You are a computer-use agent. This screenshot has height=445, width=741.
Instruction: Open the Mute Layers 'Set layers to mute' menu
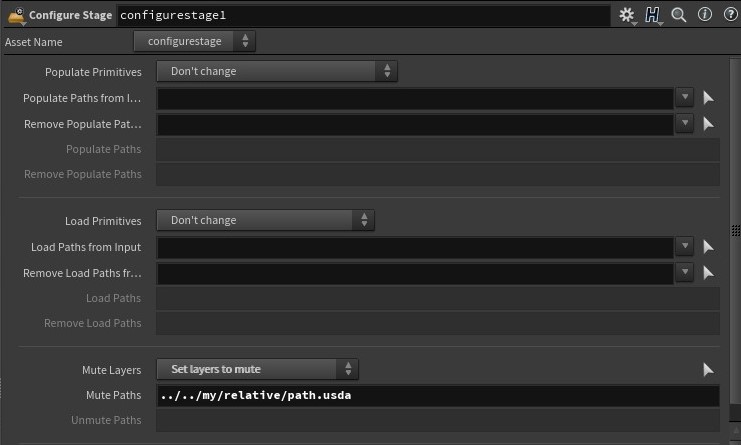point(258,369)
